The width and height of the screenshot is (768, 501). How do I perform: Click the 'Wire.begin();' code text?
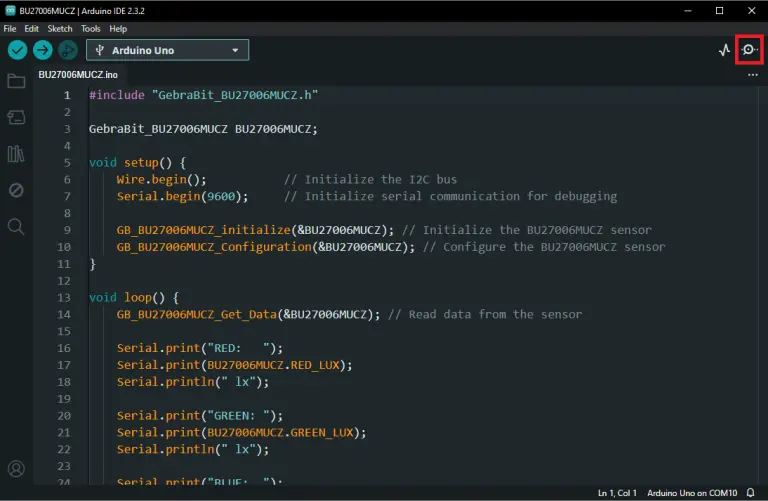tap(162, 179)
